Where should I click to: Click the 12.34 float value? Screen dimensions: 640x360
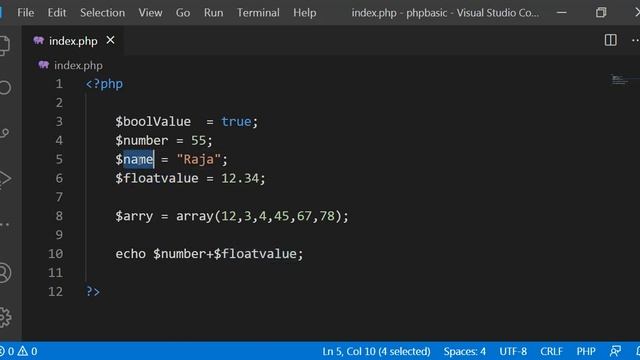click(x=240, y=178)
